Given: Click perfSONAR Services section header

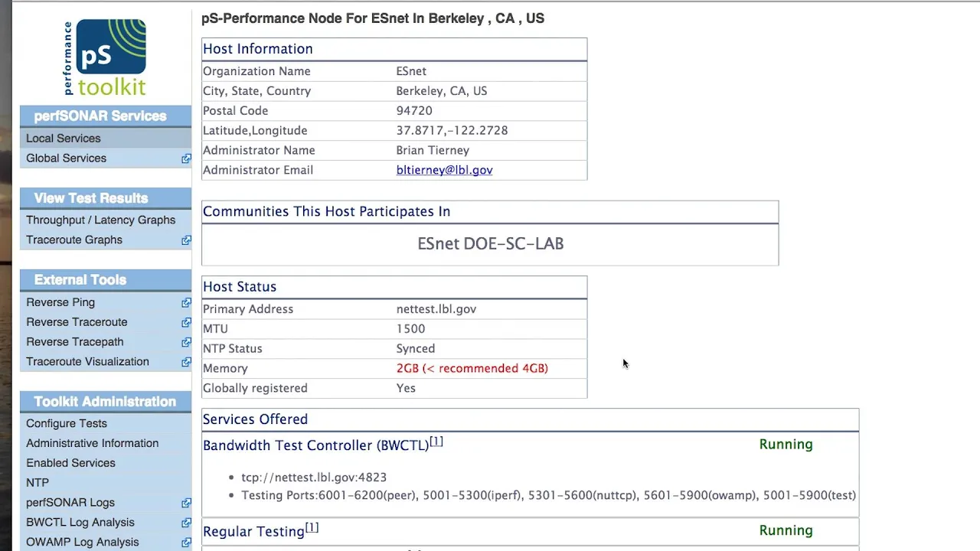Looking at the screenshot, I should (x=100, y=116).
